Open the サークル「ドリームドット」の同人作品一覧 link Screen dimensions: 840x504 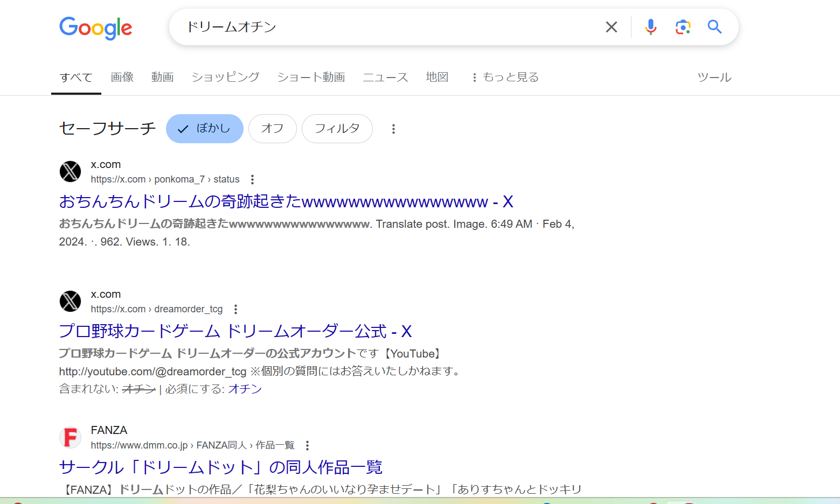(x=221, y=467)
